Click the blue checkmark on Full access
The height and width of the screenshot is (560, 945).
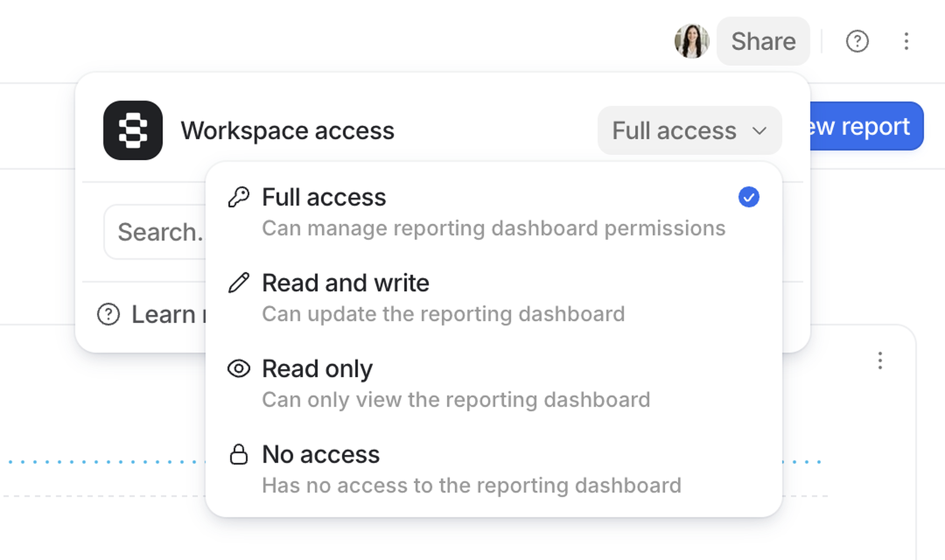(x=749, y=197)
